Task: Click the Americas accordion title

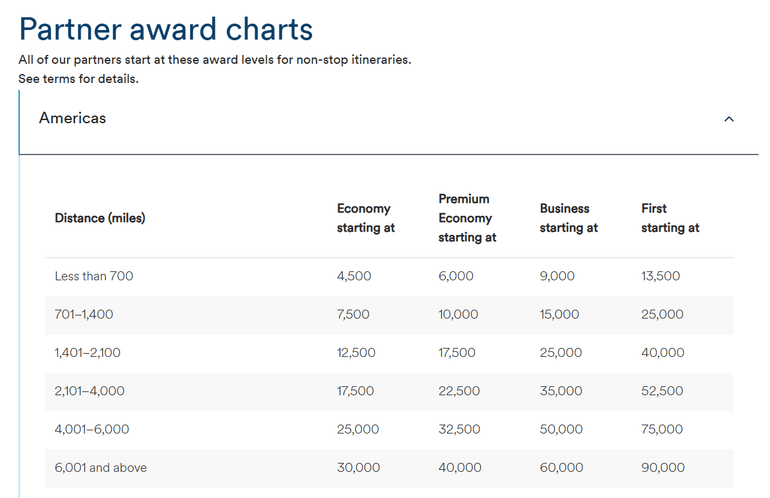Action: [x=72, y=118]
